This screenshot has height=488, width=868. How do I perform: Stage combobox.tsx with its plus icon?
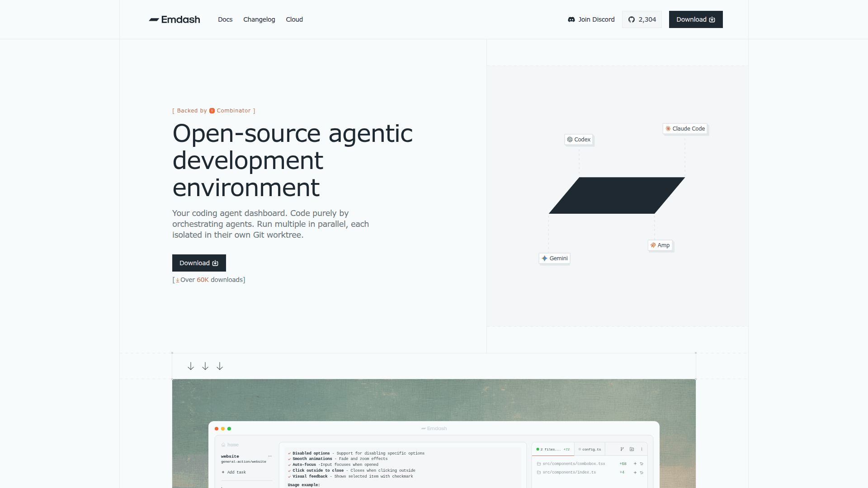tap(635, 464)
